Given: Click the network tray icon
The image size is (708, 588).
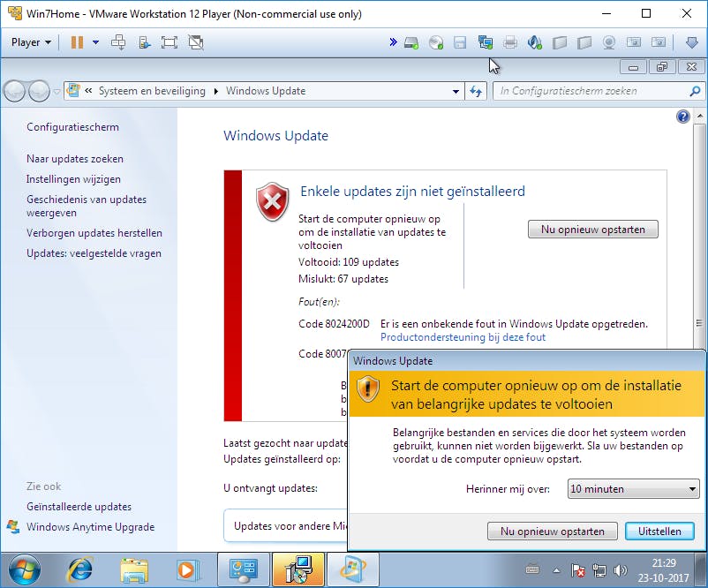Looking at the screenshot, I should tap(599, 571).
